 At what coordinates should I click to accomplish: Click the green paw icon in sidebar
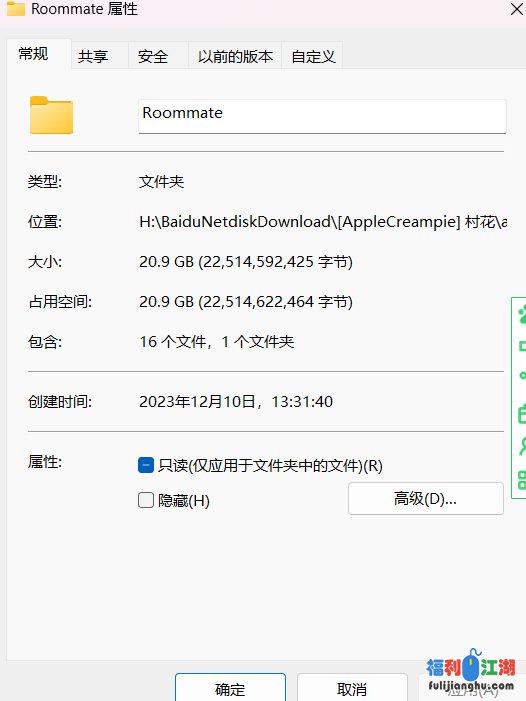point(522,314)
